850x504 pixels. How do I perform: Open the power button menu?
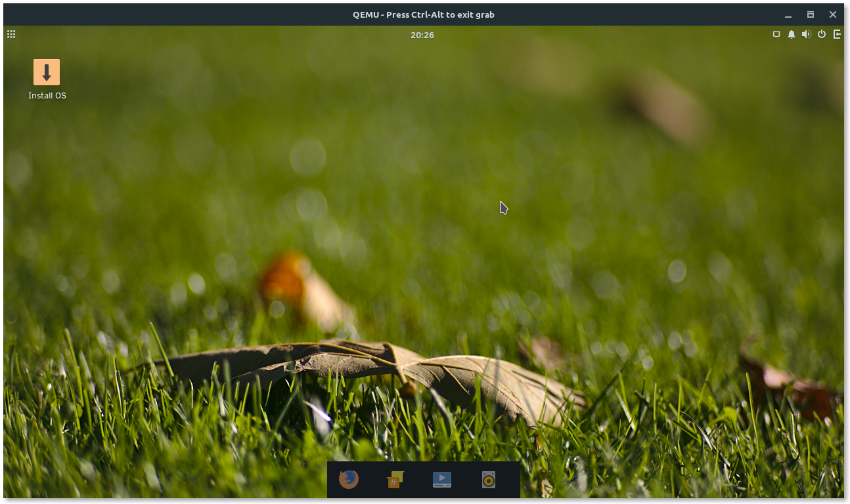coord(822,34)
